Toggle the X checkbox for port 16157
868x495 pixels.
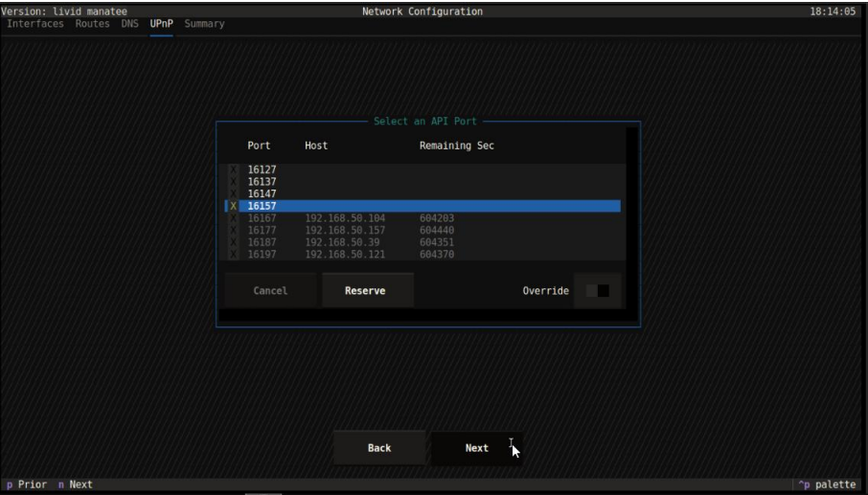tap(233, 206)
